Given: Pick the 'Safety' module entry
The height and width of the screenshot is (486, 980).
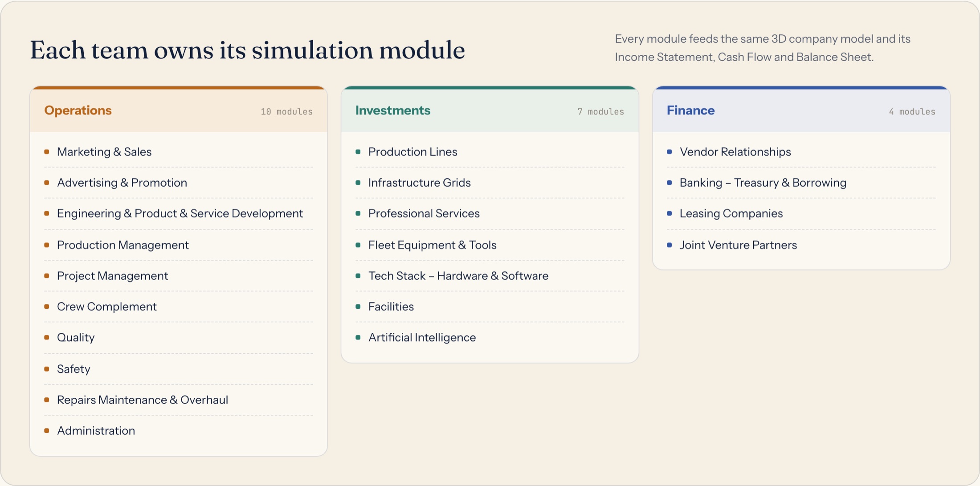Looking at the screenshot, I should 178,368.
